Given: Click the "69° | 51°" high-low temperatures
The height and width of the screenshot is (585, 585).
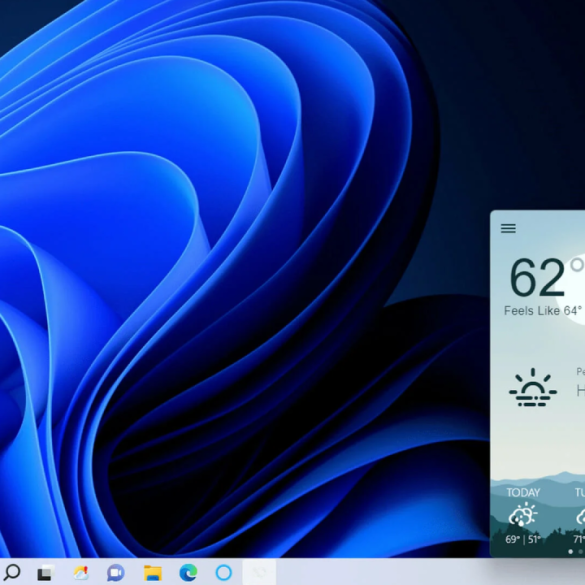Looking at the screenshot, I should pyautogui.click(x=523, y=539).
